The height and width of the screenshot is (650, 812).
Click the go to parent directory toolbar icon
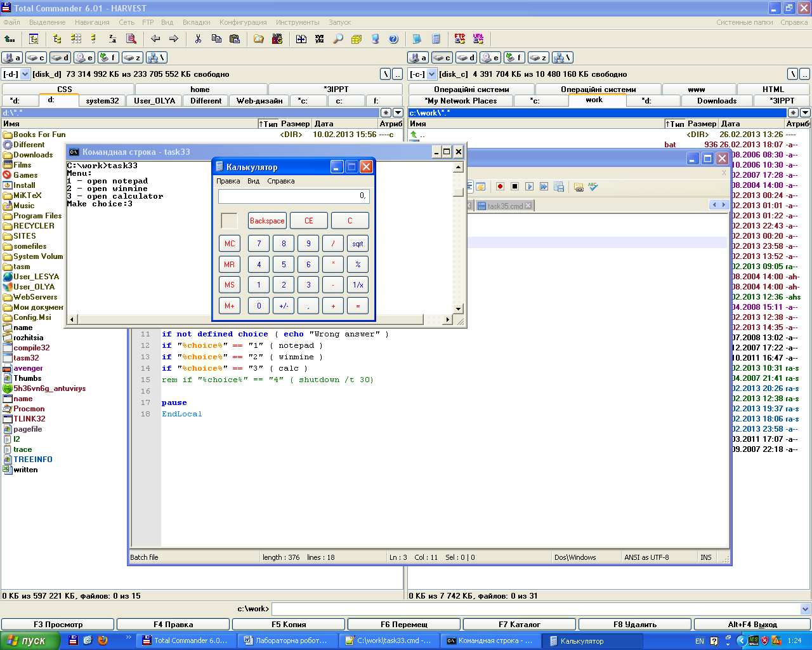[x=10, y=39]
